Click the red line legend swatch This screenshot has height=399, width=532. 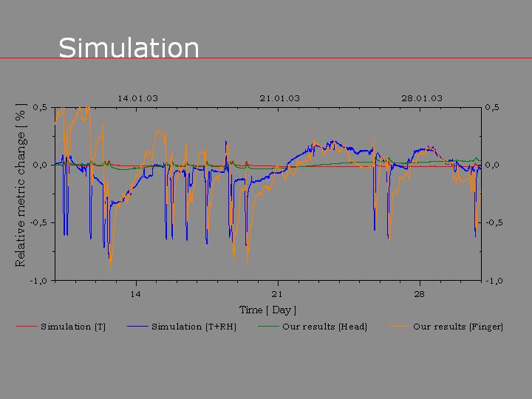(x=27, y=327)
